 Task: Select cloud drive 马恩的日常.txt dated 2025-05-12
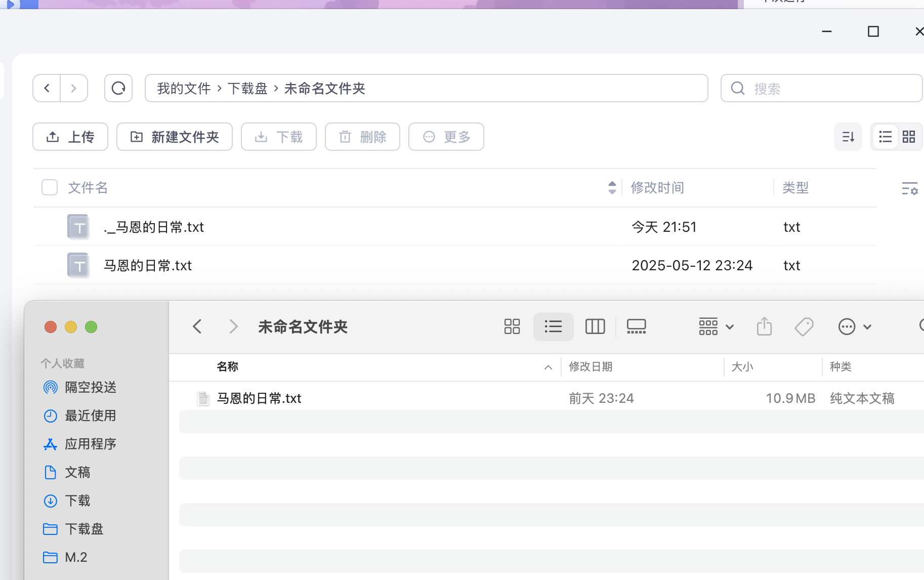pos(455,265)
